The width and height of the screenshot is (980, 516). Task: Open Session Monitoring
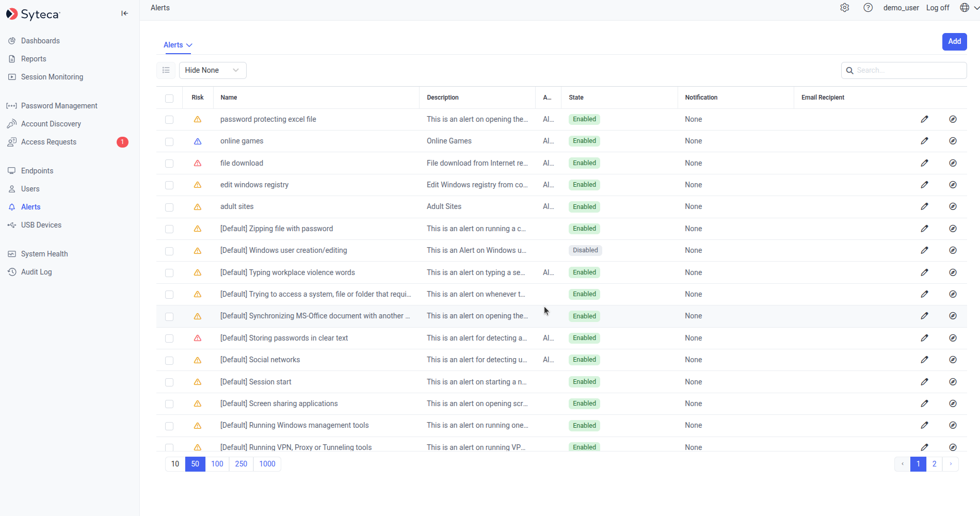point(52,77)
